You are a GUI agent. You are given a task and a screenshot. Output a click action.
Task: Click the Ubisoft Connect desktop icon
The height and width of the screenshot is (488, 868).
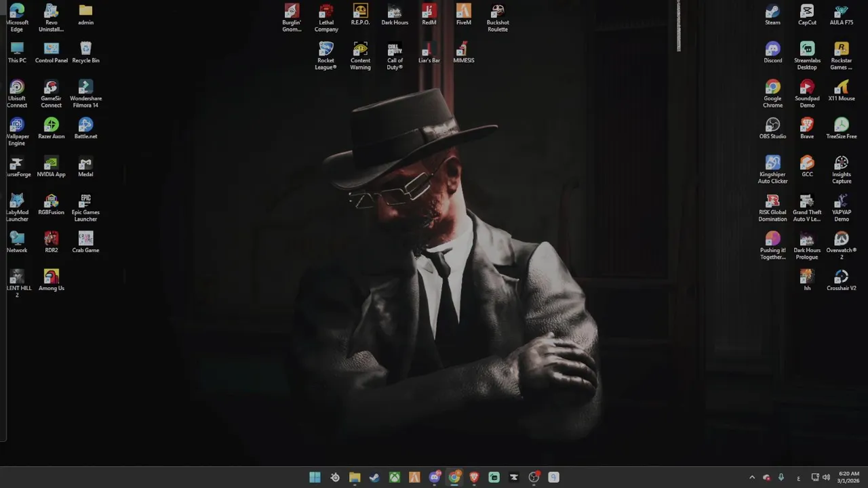17,94
